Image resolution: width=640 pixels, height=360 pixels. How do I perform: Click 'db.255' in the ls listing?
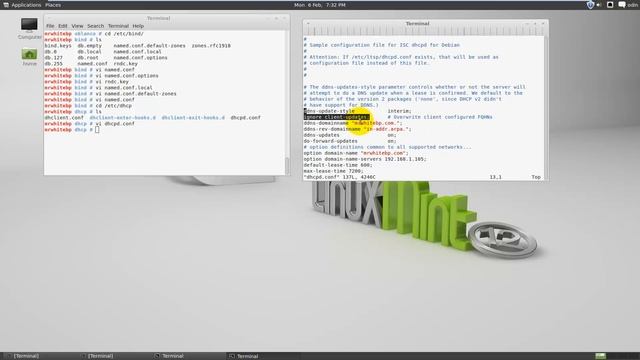pos(53,64)
